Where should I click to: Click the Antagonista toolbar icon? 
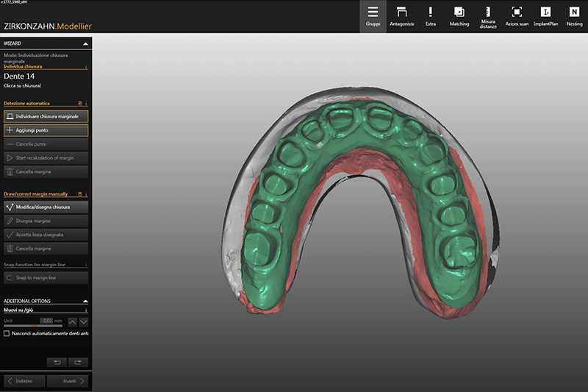coord(401,16)
